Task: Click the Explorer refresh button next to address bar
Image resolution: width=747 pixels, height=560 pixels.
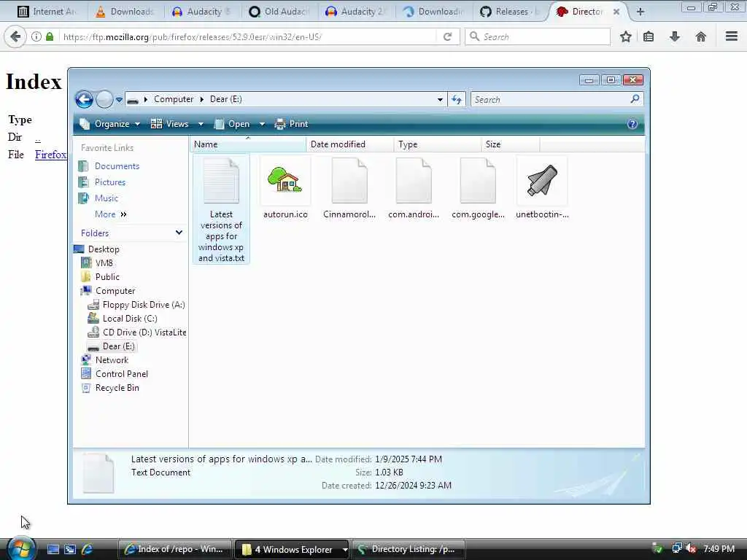Action: click(457, 99)
